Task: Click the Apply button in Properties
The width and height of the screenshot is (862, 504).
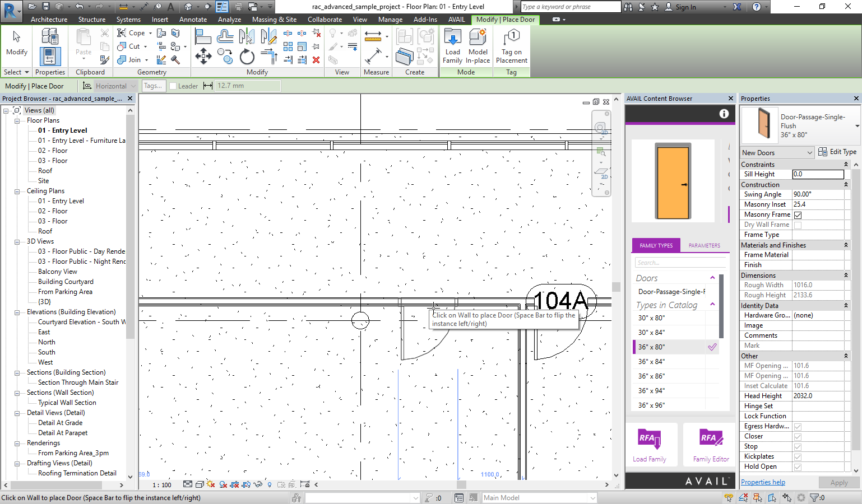Action: pyautogui.click(x=839, y=482)
